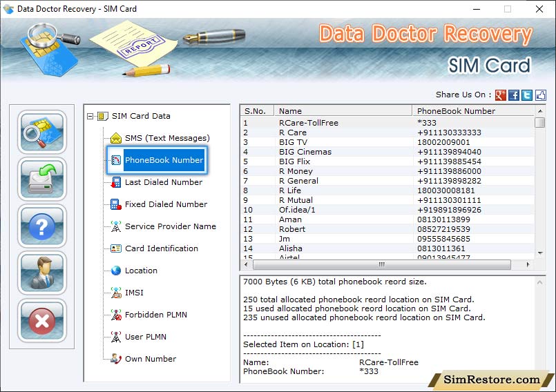The width and height of the screenshot is (556, 392).
Task: Select the Of.idea/1 contact row
Action: pyautogui.click(x=387, y=210)
